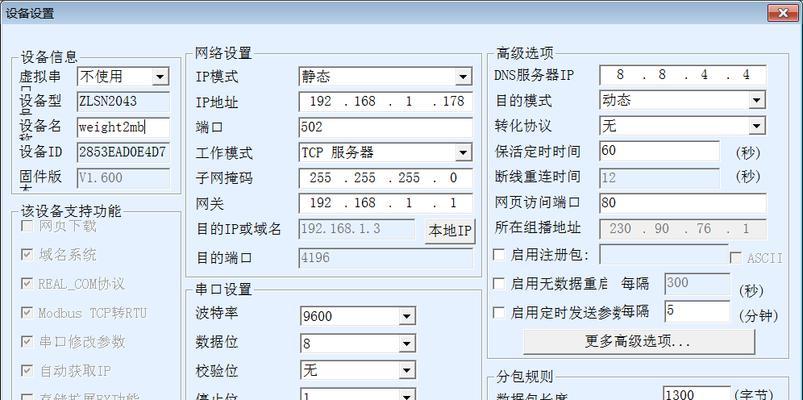Click the 设备ID field 2853EAD0E4D7

tap(123, 152)
